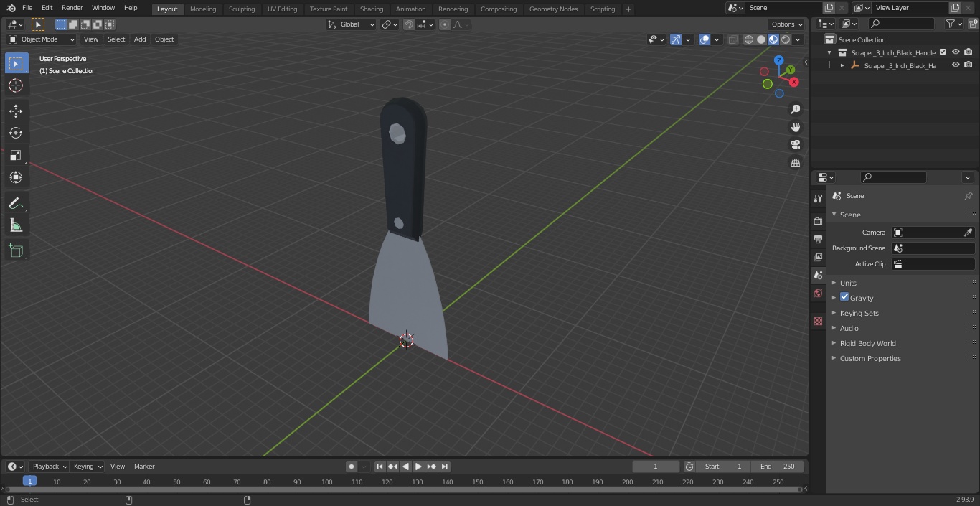
Task: Switch to wireframe viewport shading
Action: [749, 39]
